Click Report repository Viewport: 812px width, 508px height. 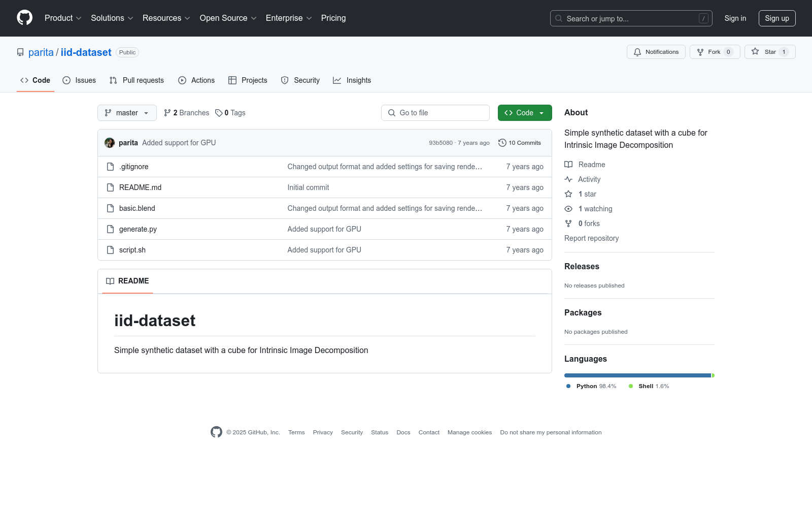pos(591,238)
